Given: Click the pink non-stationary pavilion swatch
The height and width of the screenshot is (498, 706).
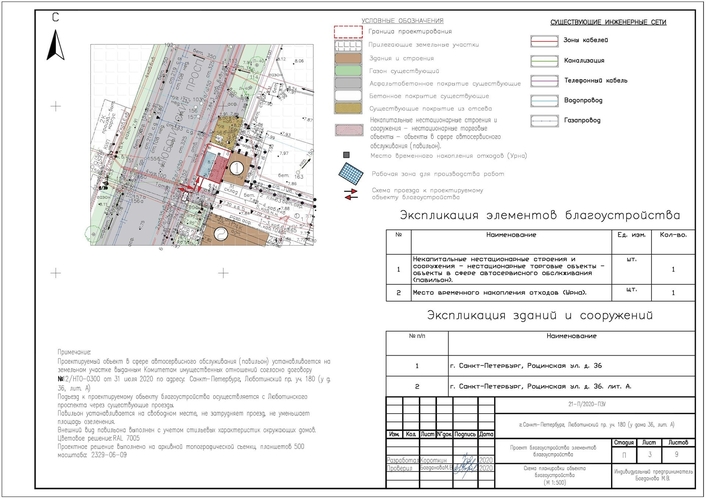Looking at the screenshot, I should (x=348, y=130).
